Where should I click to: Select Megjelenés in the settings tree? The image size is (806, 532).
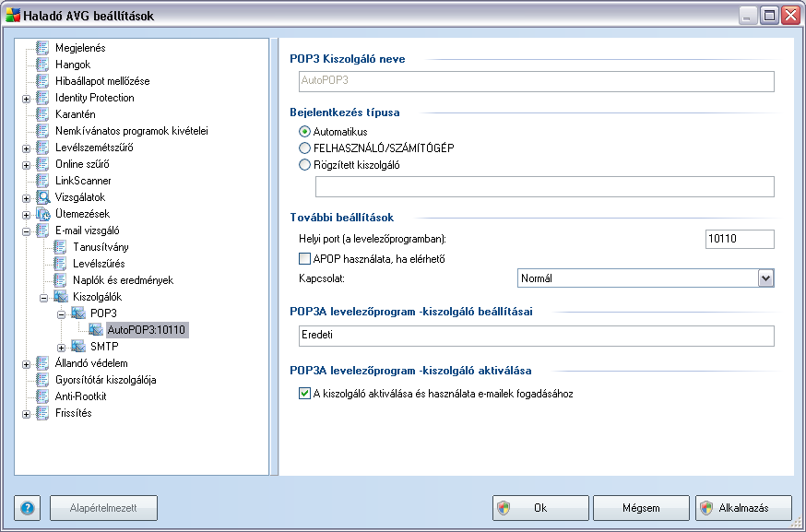(x=80, y=48)
